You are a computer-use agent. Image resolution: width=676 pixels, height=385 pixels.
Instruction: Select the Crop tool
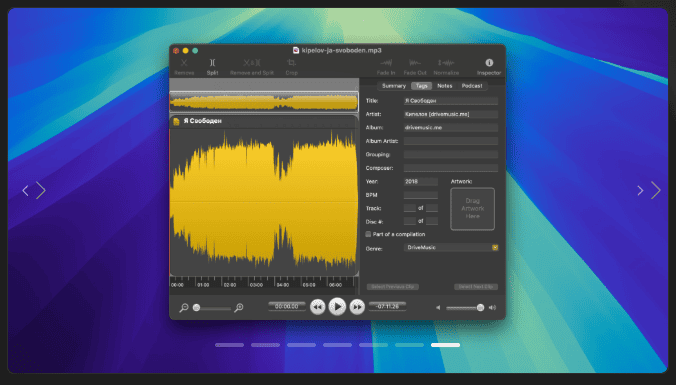[291, 63]
